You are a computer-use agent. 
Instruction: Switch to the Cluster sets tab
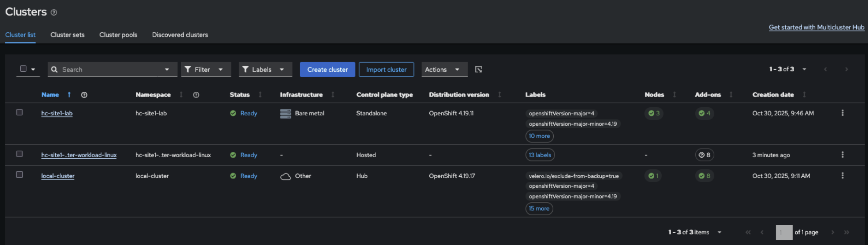67,35
